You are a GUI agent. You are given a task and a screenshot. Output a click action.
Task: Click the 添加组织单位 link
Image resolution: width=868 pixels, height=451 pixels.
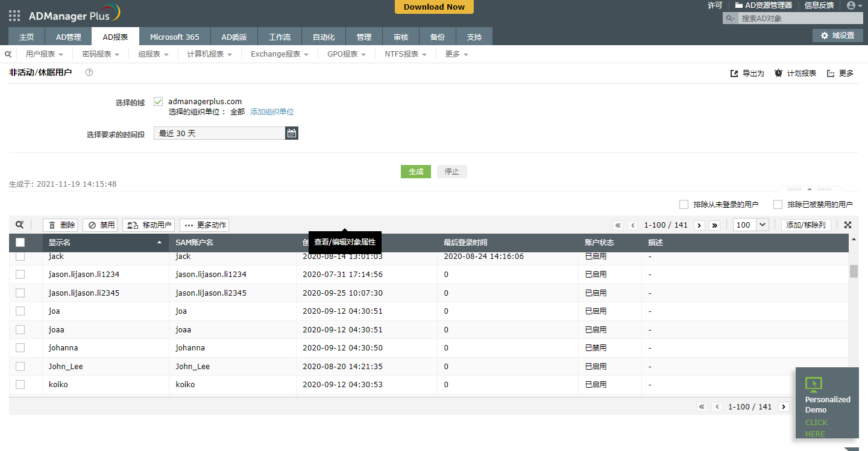[x=272, y=112]
